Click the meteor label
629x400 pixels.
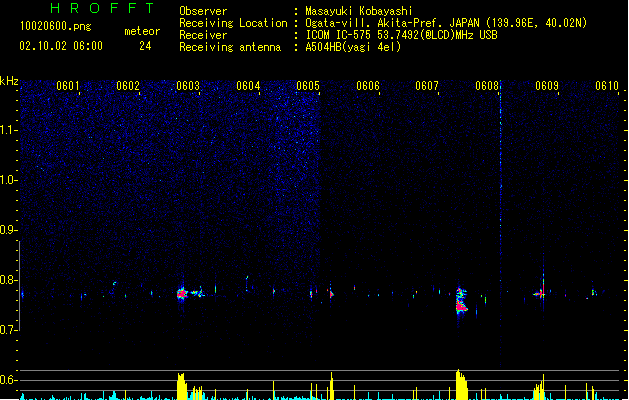142,31
